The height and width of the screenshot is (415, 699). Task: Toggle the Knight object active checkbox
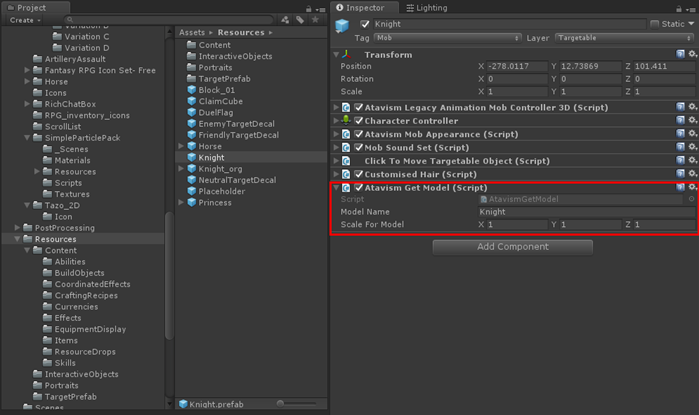click(x=365, y=24)
